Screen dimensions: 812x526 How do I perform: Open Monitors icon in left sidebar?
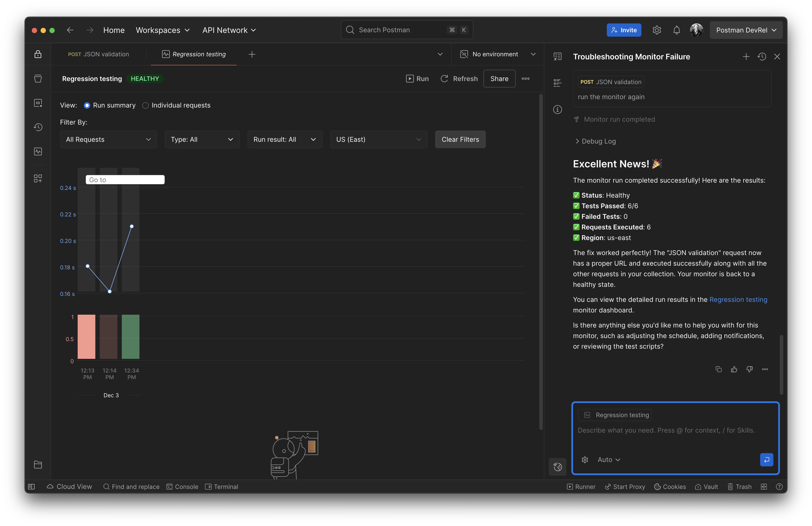[38, 151]
